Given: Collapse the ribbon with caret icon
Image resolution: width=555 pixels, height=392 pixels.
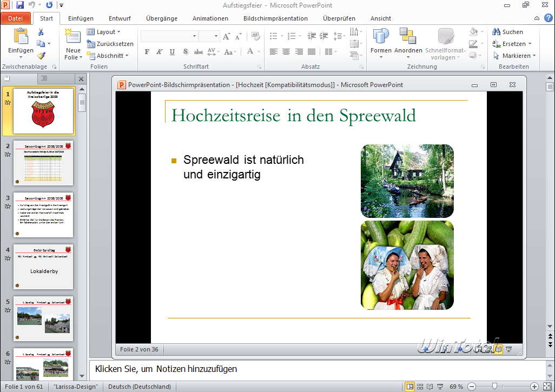Looking at the screenshot, I should [x=537, y=18].
